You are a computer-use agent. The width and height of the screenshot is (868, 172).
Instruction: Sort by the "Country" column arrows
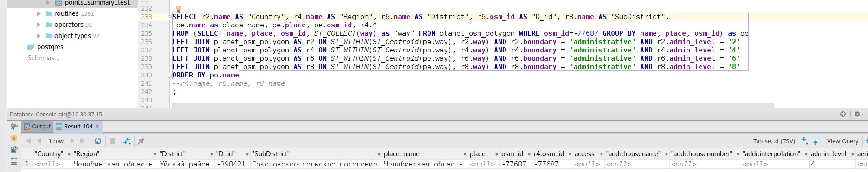coord(69,154)
